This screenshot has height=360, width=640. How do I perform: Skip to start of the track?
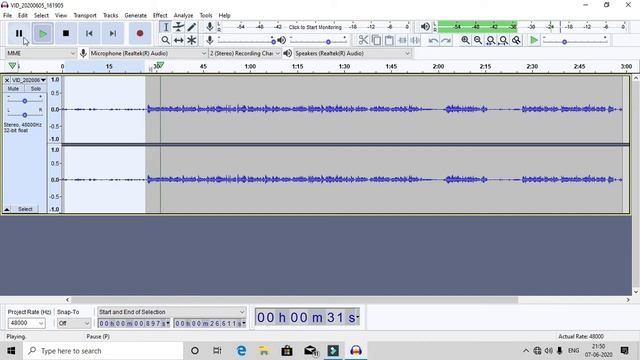[89, 33]
